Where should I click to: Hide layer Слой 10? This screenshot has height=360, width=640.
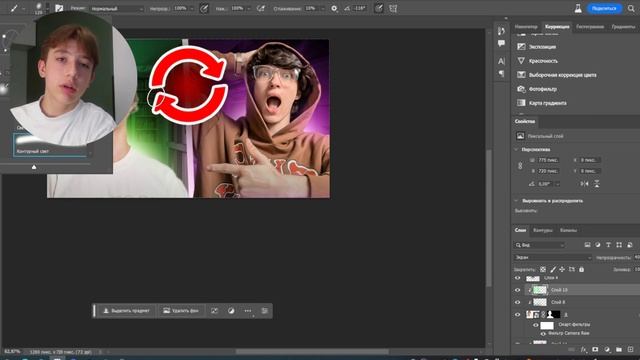coord(518,290)
